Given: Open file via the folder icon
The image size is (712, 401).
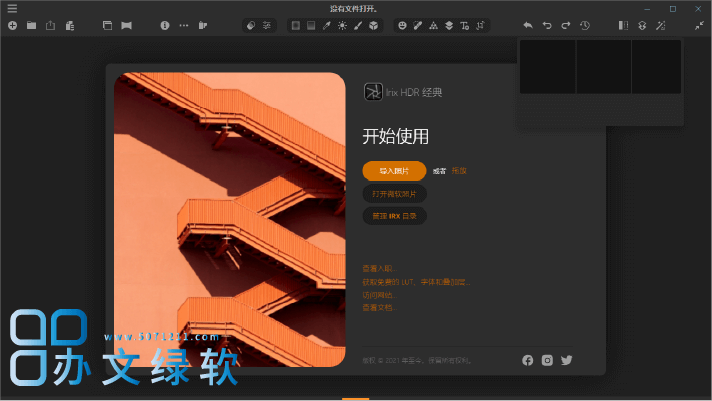Looking at the screenshot, I should pyautogui.click(x=31, y=25).
